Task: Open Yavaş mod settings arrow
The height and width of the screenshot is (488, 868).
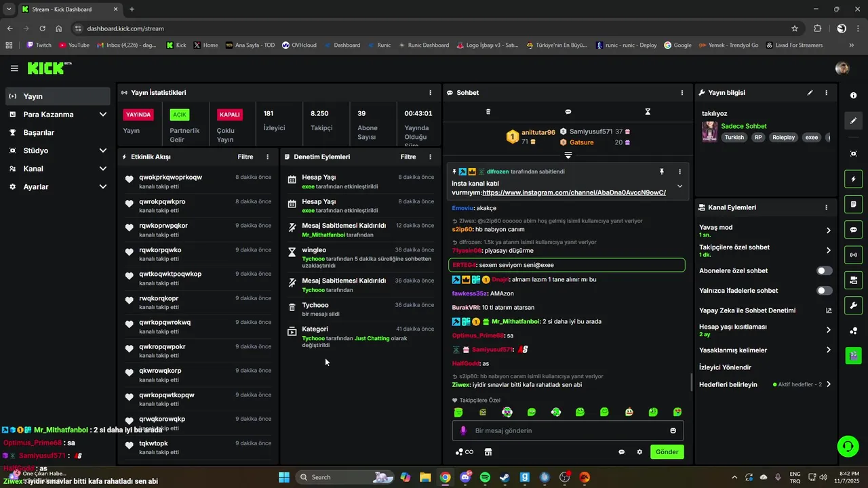Action: (828, 230)
